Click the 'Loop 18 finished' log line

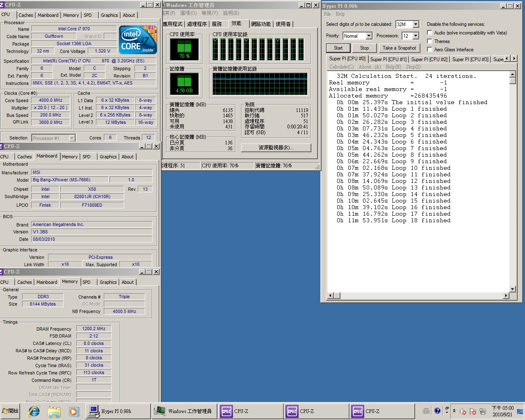click(x=394, y=221)
